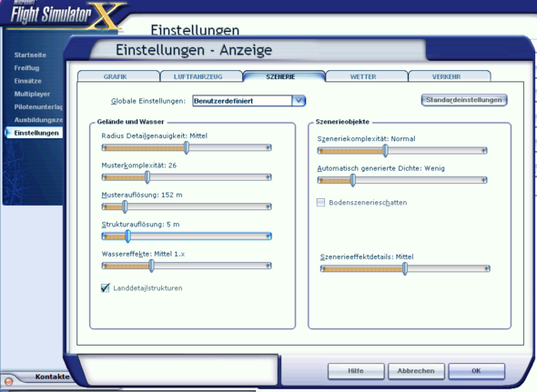
Task: Go to Freiflug in the sidebar
Action: (26, 68)
